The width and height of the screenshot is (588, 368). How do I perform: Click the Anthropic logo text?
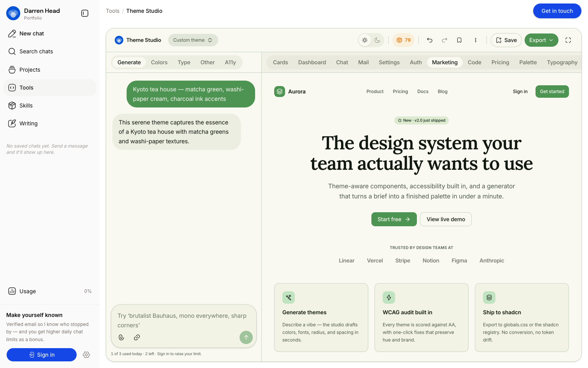tap(492, 261)
